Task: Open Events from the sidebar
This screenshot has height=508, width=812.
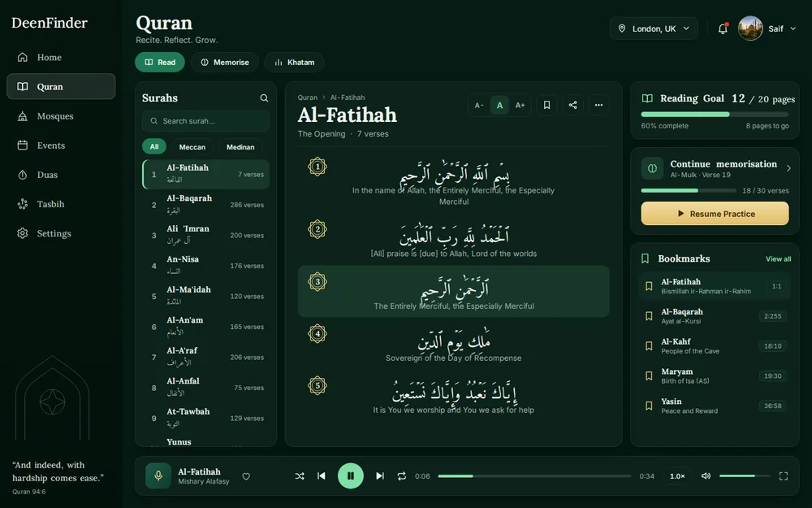Action: [61, 145]
